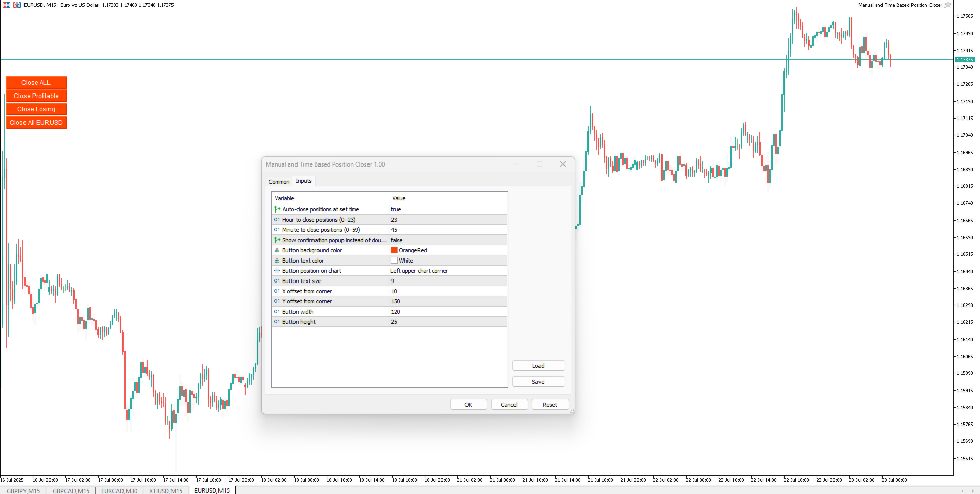The width and height of the screenshot is (980, 494).
Task: Click the Value column header
Action: pos(448,198)
